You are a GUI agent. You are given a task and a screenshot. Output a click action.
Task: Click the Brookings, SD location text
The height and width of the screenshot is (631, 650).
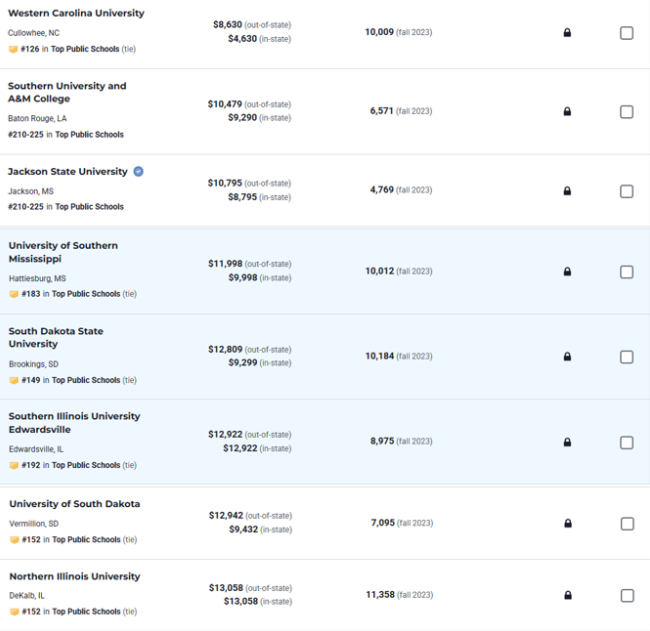pos(34,364)
